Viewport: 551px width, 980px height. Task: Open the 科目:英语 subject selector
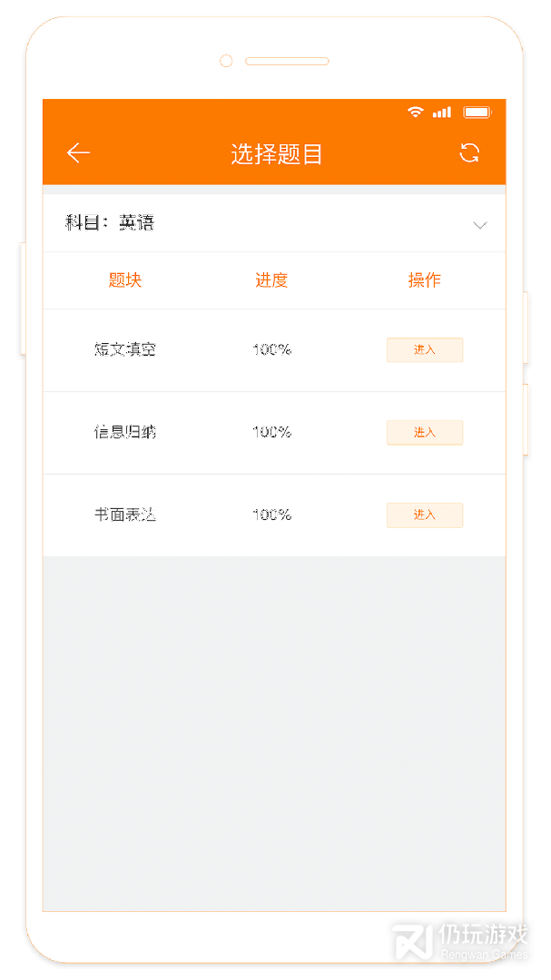[110, 223]
